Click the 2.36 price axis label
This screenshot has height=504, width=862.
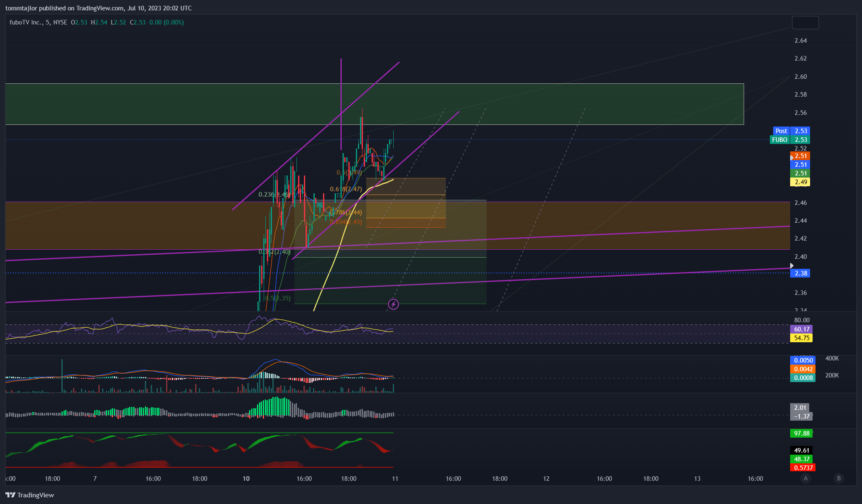click(801, 293)
